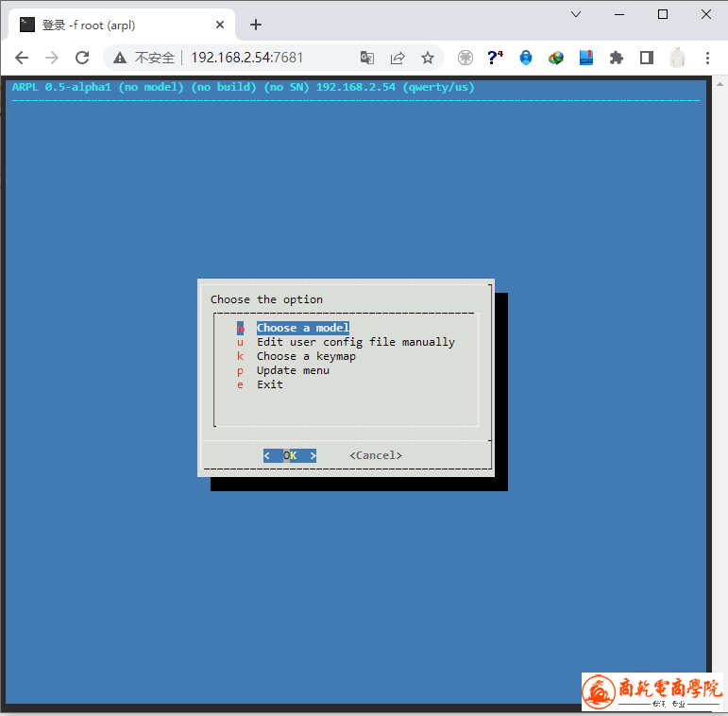Image resolution: width=728 pixels, height=716 pixels.
Task: Open the Chrome three-dot menu
Action: pyautogui.click(x=707, y=58)
